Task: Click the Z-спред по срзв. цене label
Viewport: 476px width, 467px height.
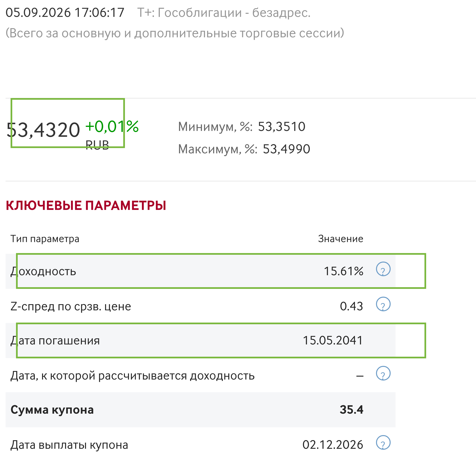Action: click(71, 306)
